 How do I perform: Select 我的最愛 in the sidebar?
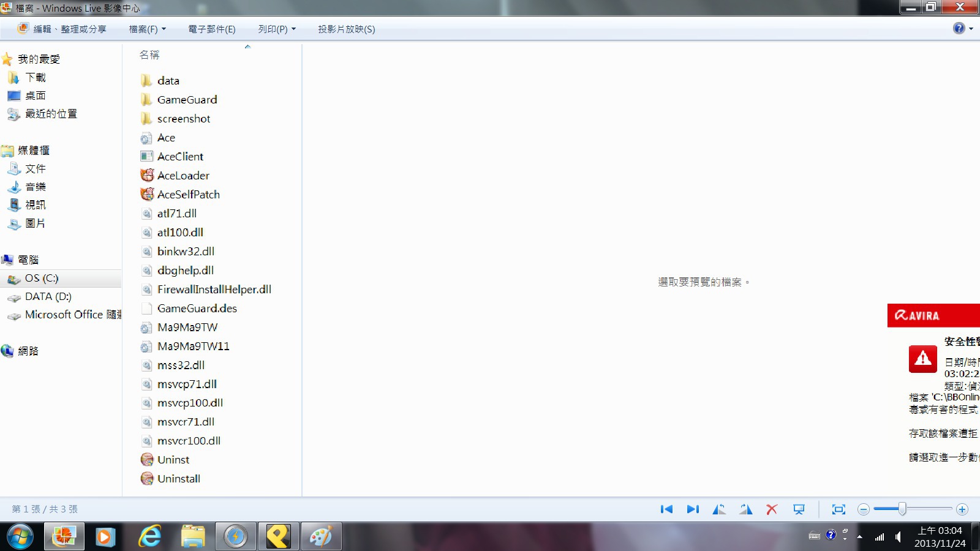(x=39, y=59)
